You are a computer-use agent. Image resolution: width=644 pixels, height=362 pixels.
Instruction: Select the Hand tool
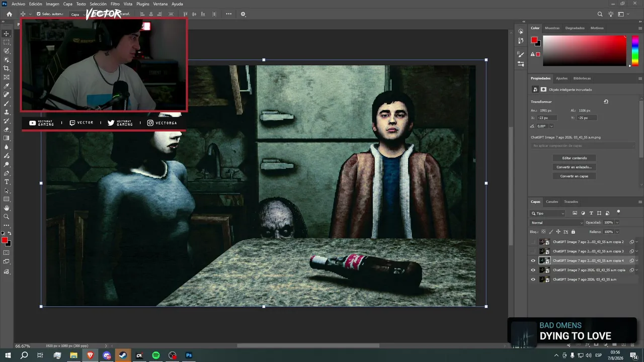click(7, 208)
